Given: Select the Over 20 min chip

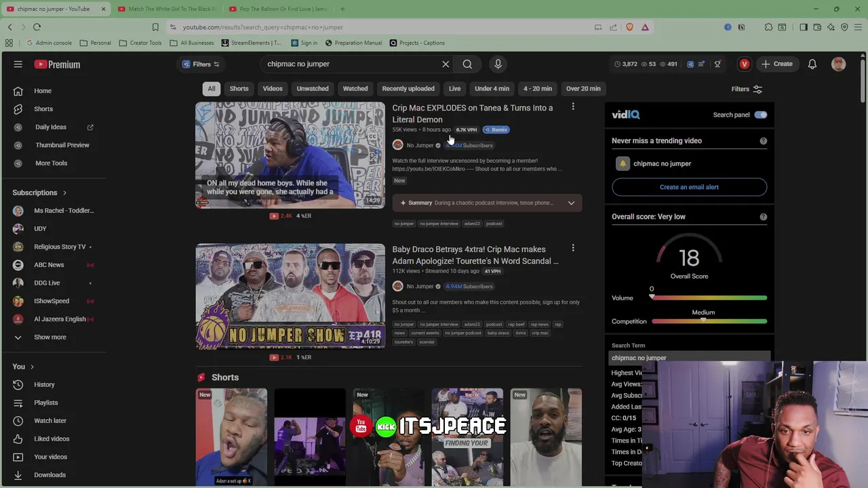Looking at the screenshot, I should pos(583,89).
